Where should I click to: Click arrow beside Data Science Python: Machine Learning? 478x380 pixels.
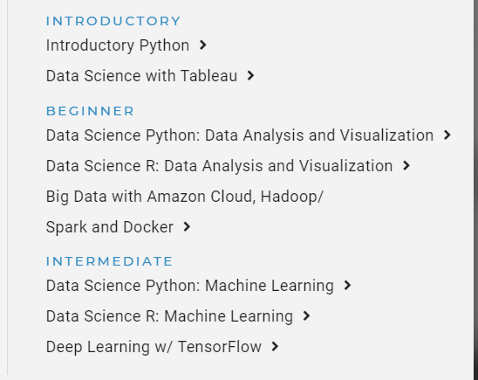coord(347,286)
